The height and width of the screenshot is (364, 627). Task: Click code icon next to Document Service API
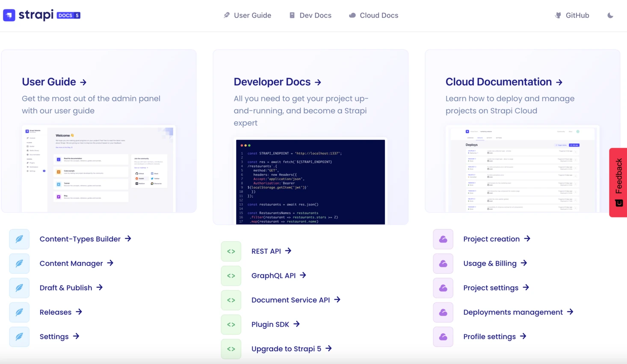231,300
